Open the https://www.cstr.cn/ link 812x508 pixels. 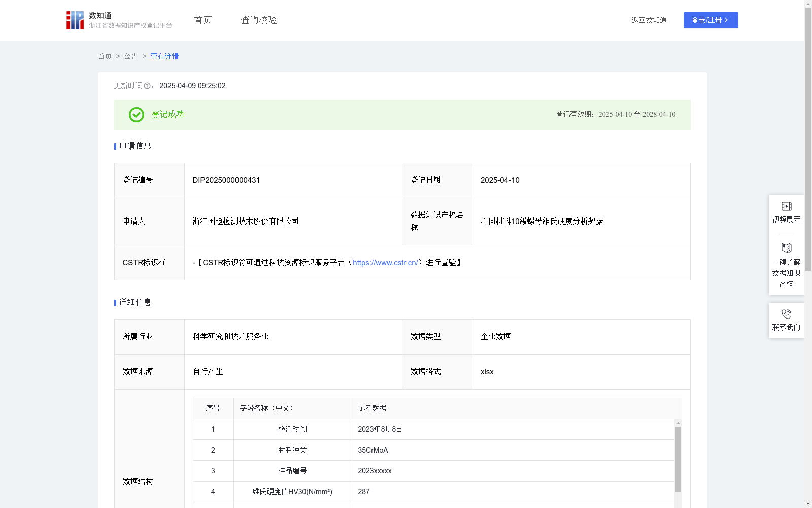(385, 263)
